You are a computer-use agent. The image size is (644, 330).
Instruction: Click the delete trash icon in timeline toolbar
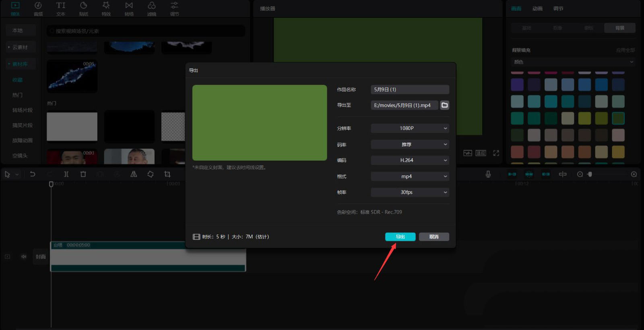[83, 174]
